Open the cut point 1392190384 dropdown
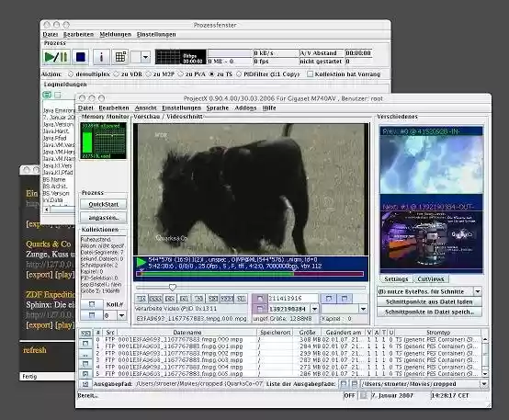The image size is (509, 420). [x=314, y=309]
